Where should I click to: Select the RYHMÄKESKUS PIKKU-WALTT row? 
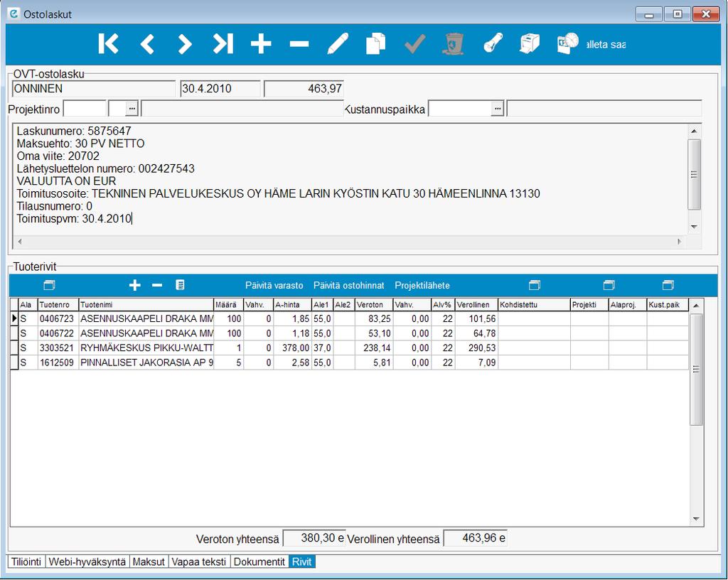click(349, 348)
